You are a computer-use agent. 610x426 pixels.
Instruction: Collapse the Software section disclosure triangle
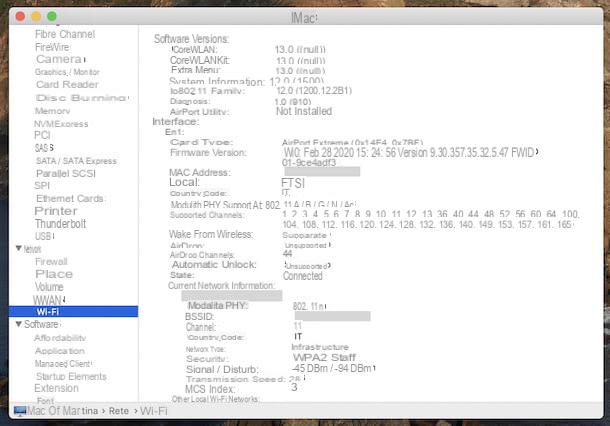click(x=19, y=324)
